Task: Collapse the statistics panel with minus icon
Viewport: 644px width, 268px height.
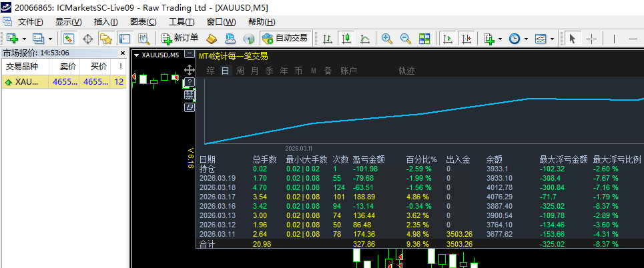Action: click(x=189, y=54)
